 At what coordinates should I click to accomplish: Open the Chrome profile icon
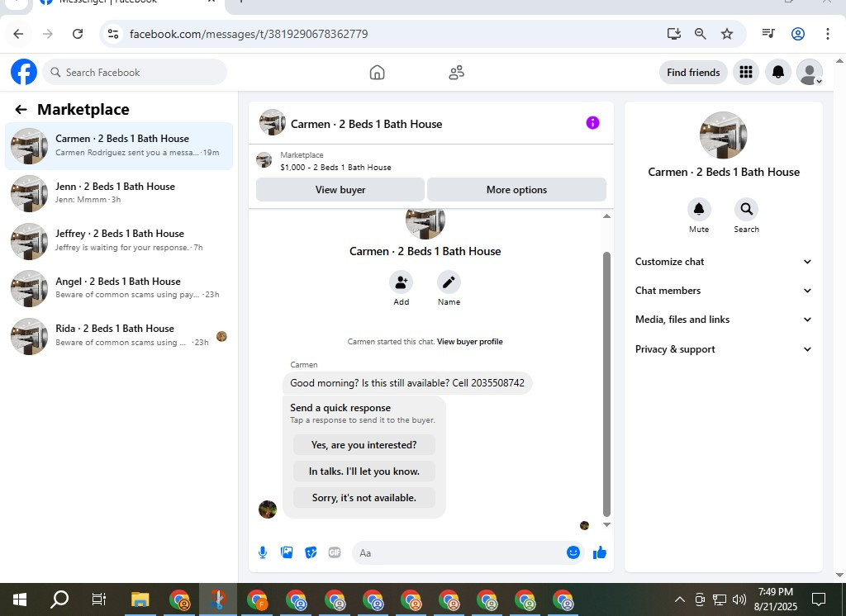point(798,34)
